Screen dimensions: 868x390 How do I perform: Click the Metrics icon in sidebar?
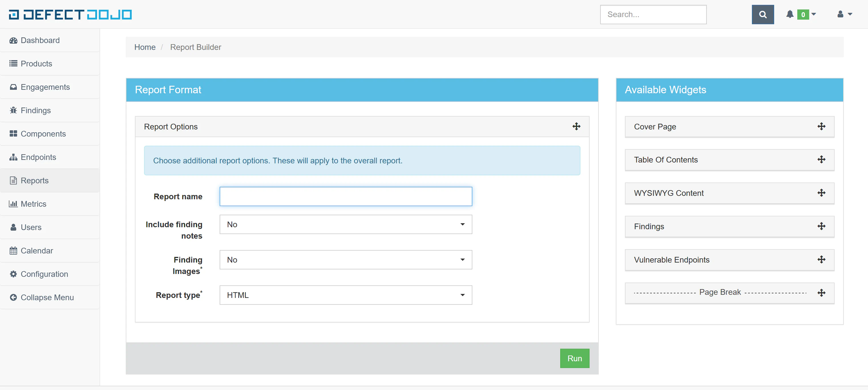point(13,204)
